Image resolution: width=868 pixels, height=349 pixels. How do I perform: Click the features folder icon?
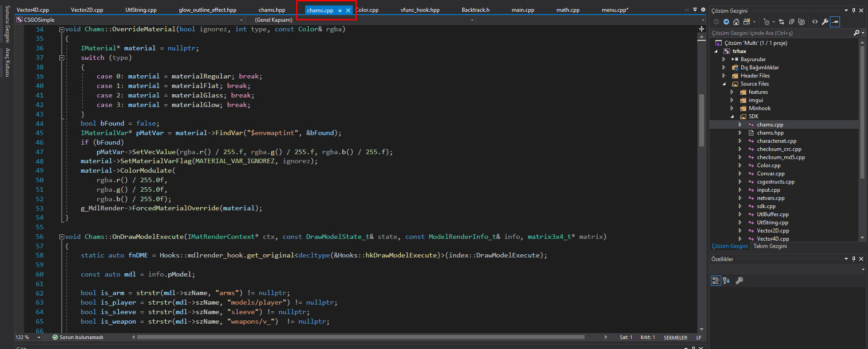click(x=743, y=92)
